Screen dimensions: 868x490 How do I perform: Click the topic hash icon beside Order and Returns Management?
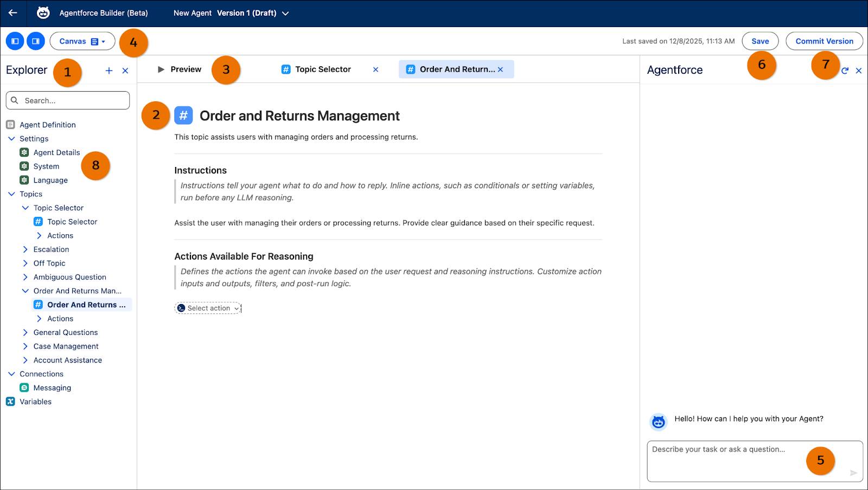click(x=183, y=115)
